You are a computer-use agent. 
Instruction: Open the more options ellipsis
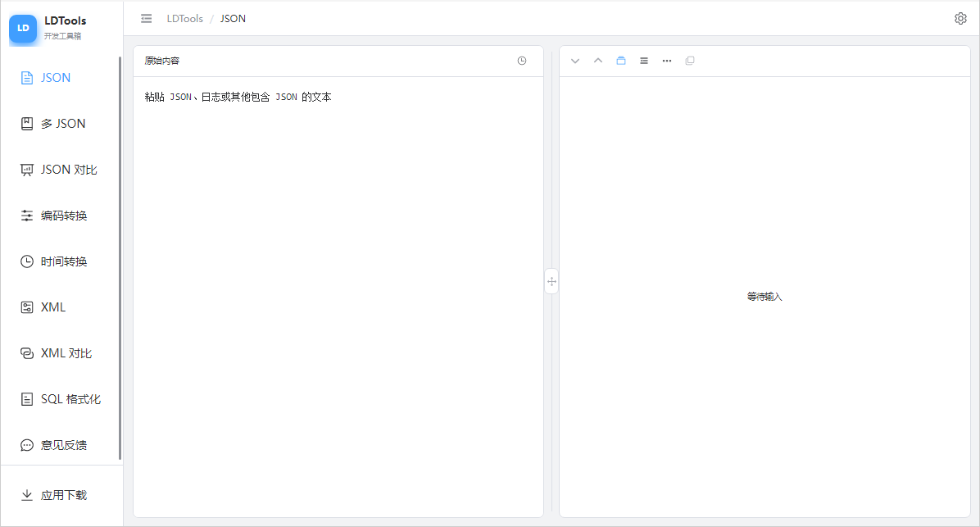pos(667,61)
